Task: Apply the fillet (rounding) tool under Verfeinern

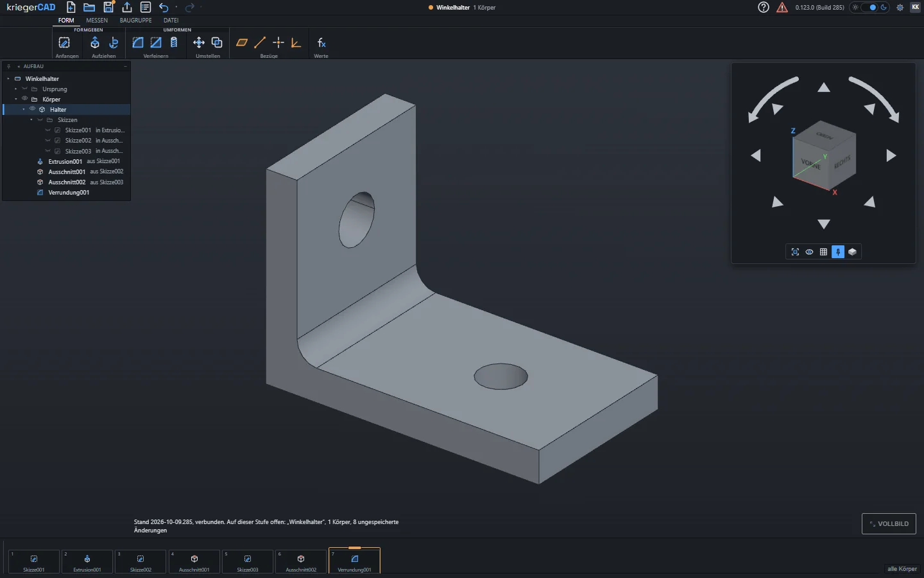Action: coord(137,42)
